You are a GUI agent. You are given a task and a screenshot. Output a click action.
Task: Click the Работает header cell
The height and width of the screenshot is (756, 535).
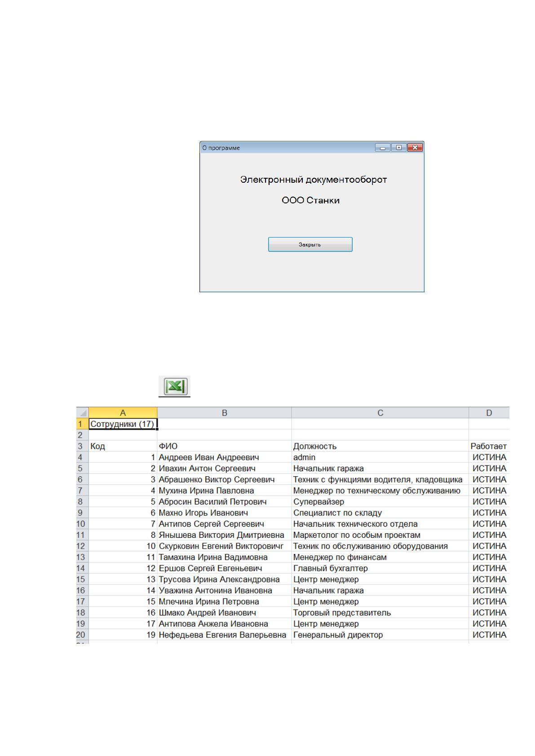tap(489, 446)
